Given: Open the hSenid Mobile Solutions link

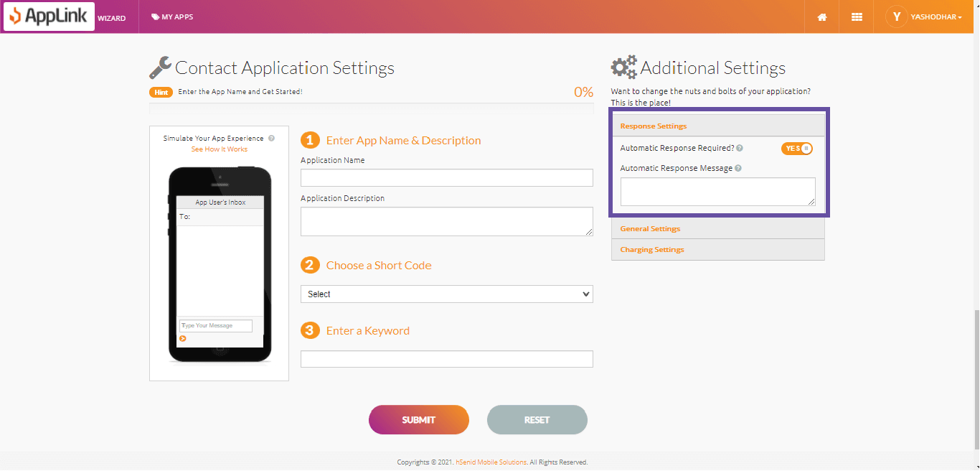Looking at the screenshot, I should [491, 462].
